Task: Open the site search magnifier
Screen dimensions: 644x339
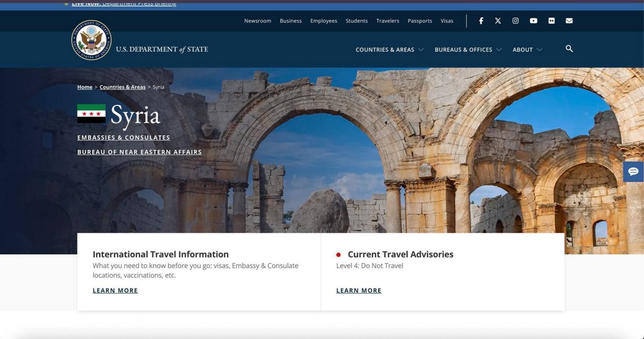Action: click(569, 49)
